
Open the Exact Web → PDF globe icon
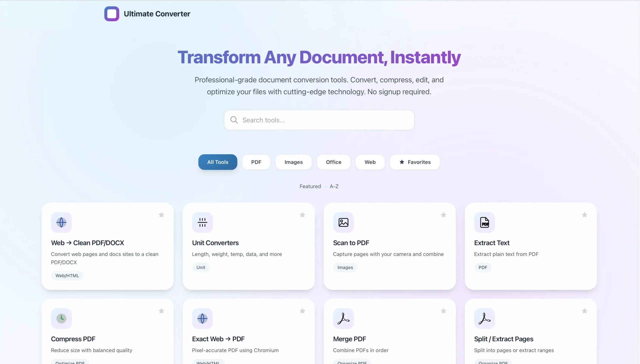[x=202, y=318]
